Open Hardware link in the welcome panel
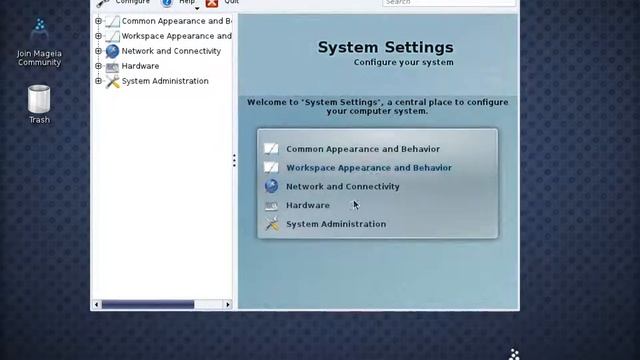 click(308, 205)
